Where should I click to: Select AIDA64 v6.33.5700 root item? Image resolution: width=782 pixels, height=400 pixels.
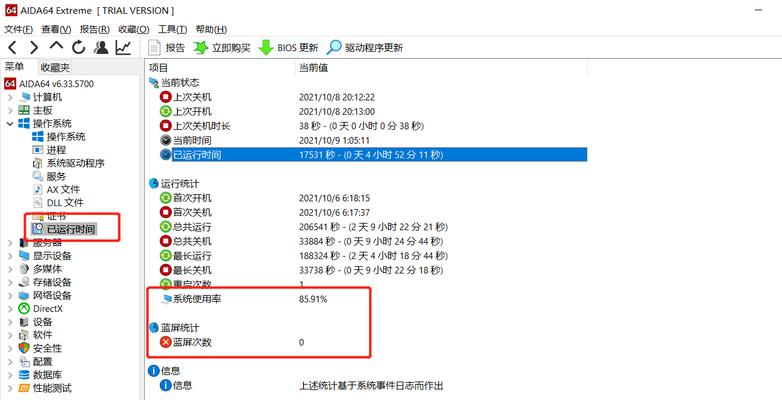tap(49, 84)
